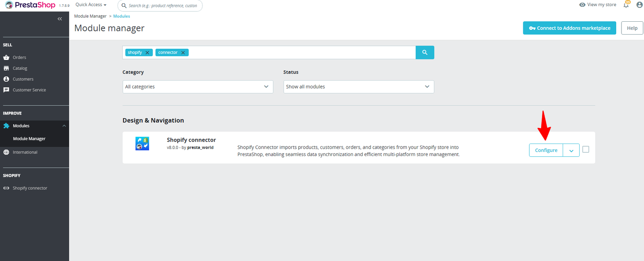Click the Shopify connector module title
The width and height of the screenshot is (644, 261).
(191, 140)
